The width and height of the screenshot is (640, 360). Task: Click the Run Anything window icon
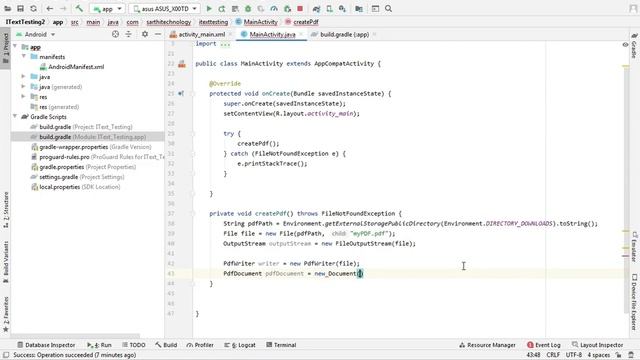(375, 9)
